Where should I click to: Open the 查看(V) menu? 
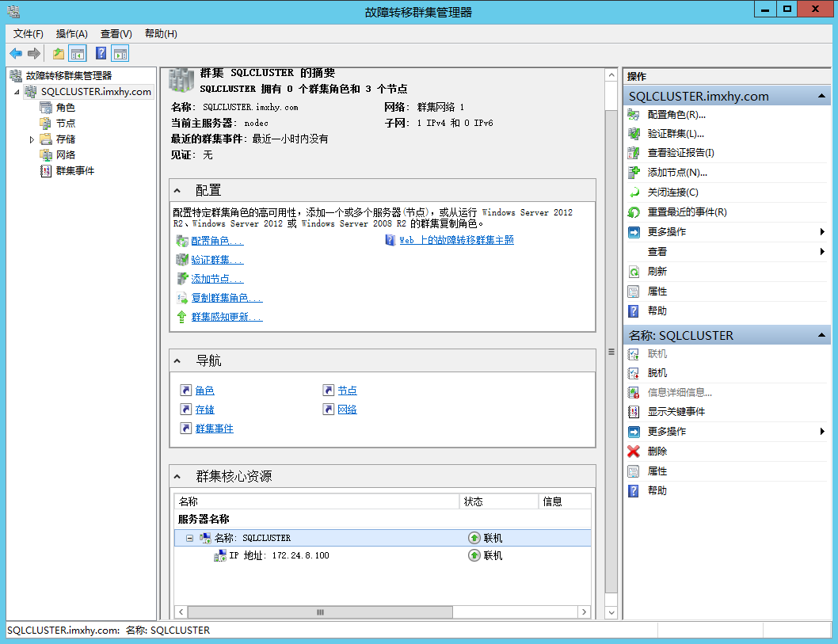[116, 34]
